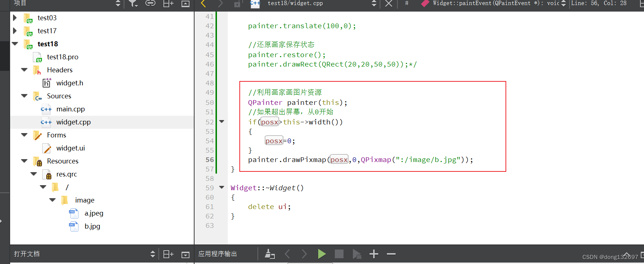Viewport: 644px width, 264px height.
Task: Click the Forms folder icon
Action: coord(37,135)
